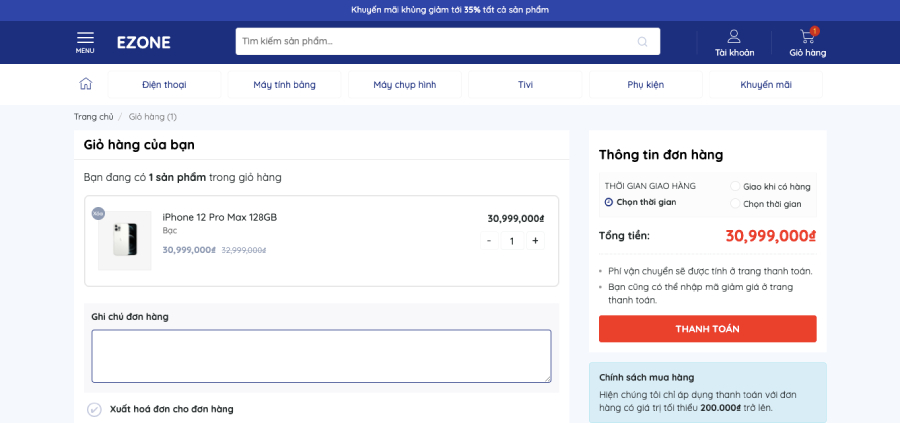Click the Ghi chú đơn hàng label
The height and width of the screenshot is (423, 900).
[x=130, y=316]
